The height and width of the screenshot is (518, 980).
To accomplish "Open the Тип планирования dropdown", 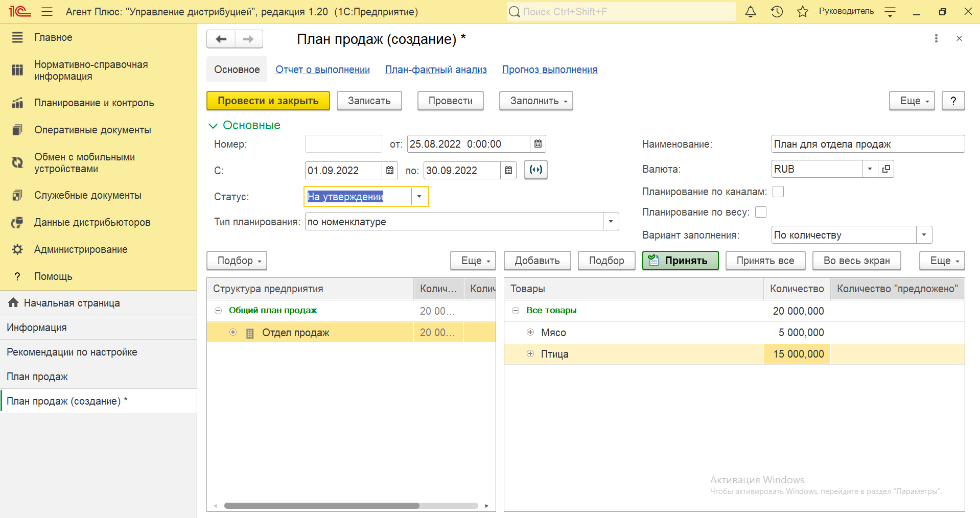I will tap(611, 222).
